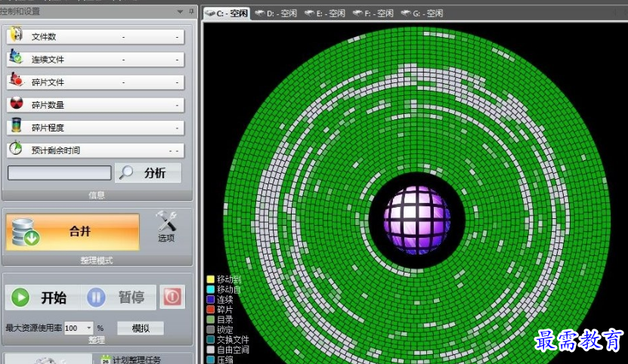
Task: Click the 连续文件 info row
Action: [x=95, y=59]
